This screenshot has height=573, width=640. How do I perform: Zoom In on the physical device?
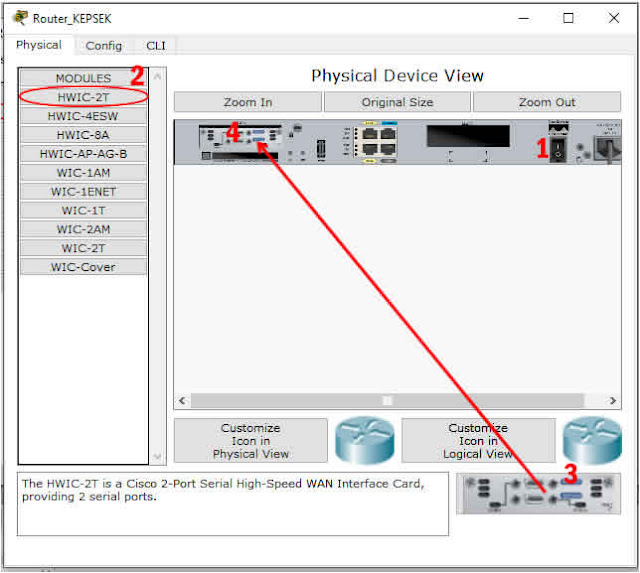[248, 102]
